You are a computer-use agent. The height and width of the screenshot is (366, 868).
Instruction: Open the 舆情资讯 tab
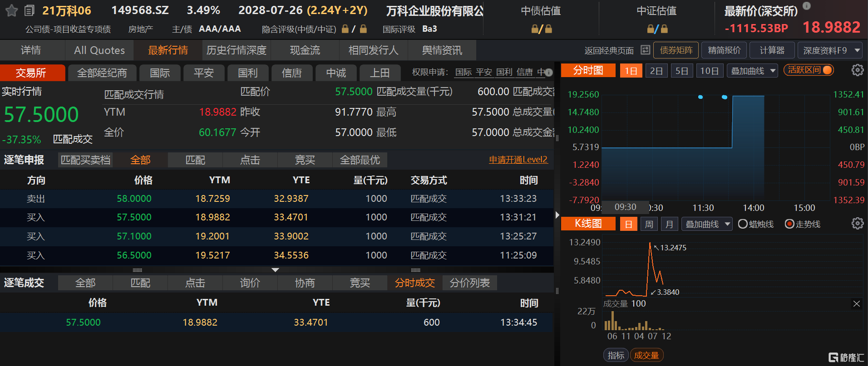pyautogui.click(x=442, y=50)
